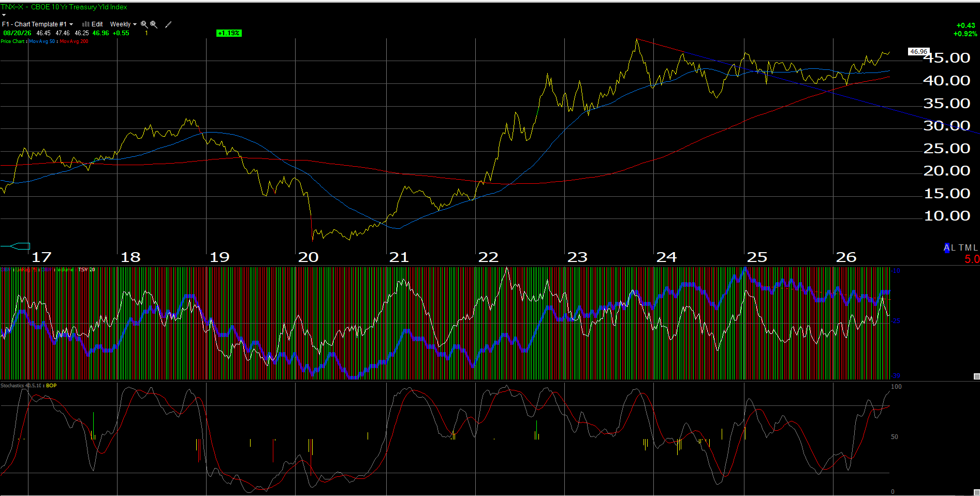
Task: Click the year 18 time axis label
Action: pyautogui.click(x=130, y=257)
